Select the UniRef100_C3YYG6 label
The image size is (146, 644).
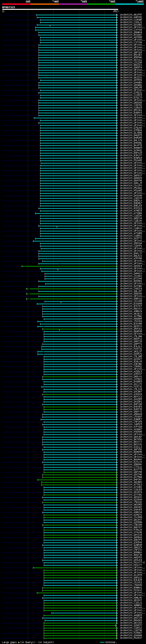[x=131, y=42]
